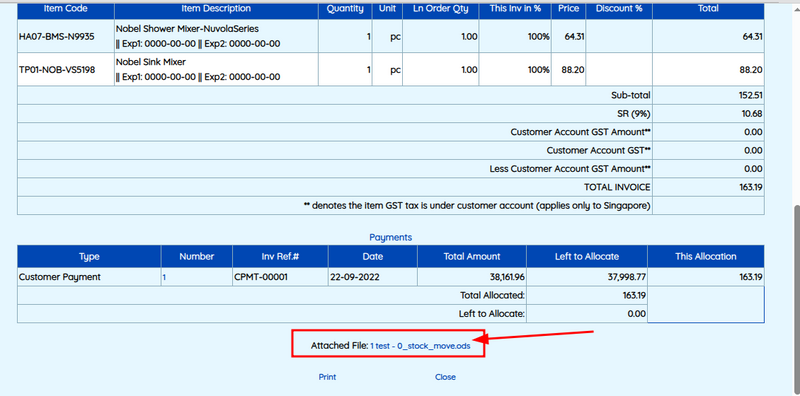800x396 pixels.
Task: Click the Payments section heading
Action: pyautogui.click(x=391, y=237)
